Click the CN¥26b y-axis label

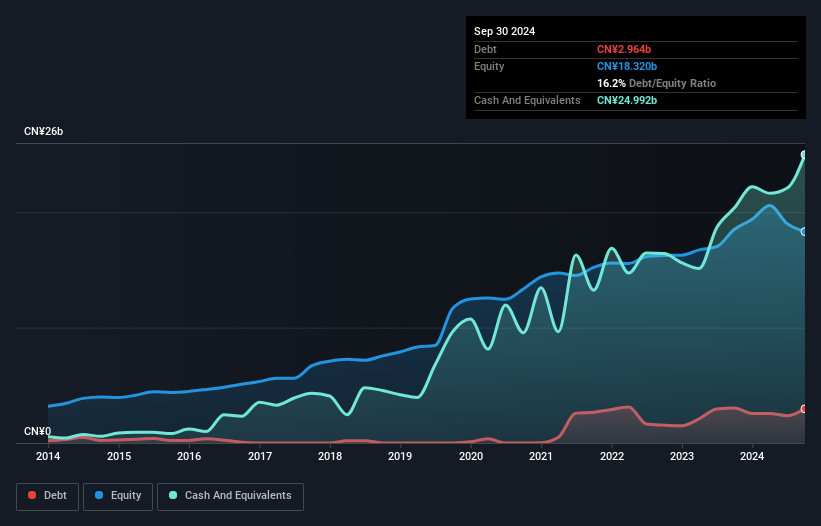pos(43,131)
